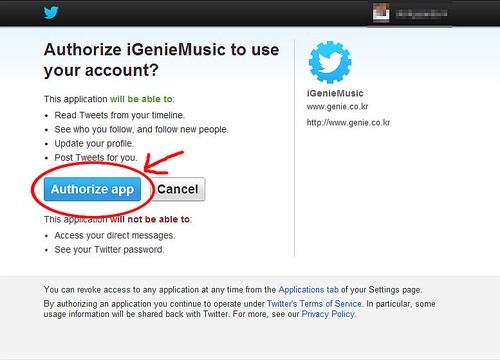
Task: Click the green will be able to text
Action: 141,99
